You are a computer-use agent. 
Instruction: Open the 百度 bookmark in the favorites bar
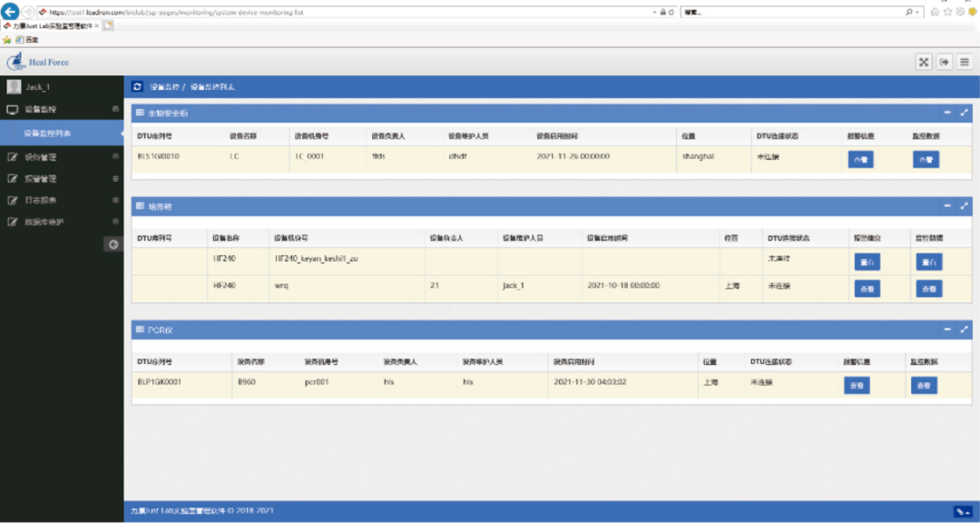tap(27, 39)
